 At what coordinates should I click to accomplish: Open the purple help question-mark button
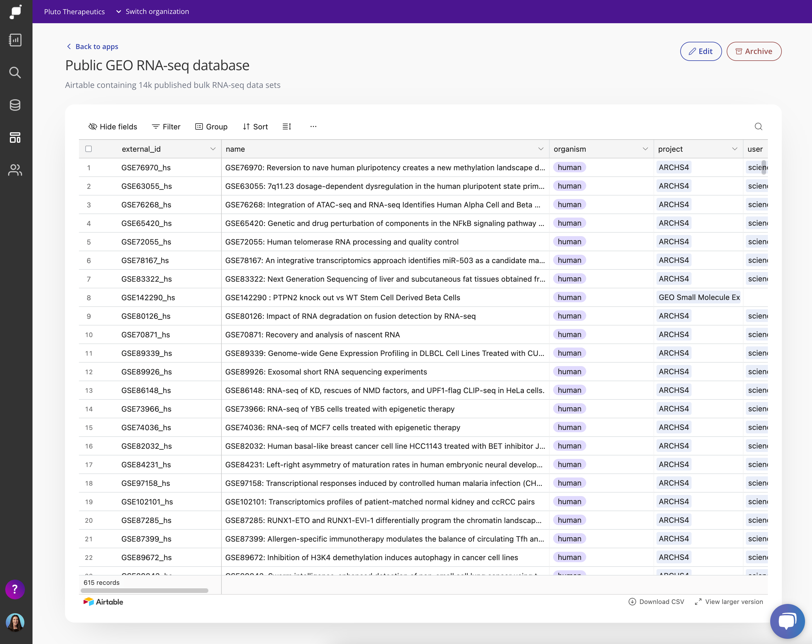[x=15, y=589]
